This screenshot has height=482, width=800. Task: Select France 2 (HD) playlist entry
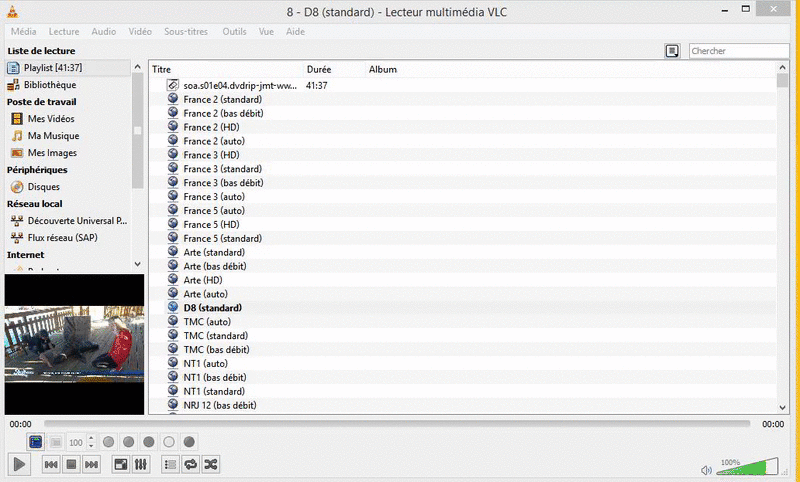(211, 127)
